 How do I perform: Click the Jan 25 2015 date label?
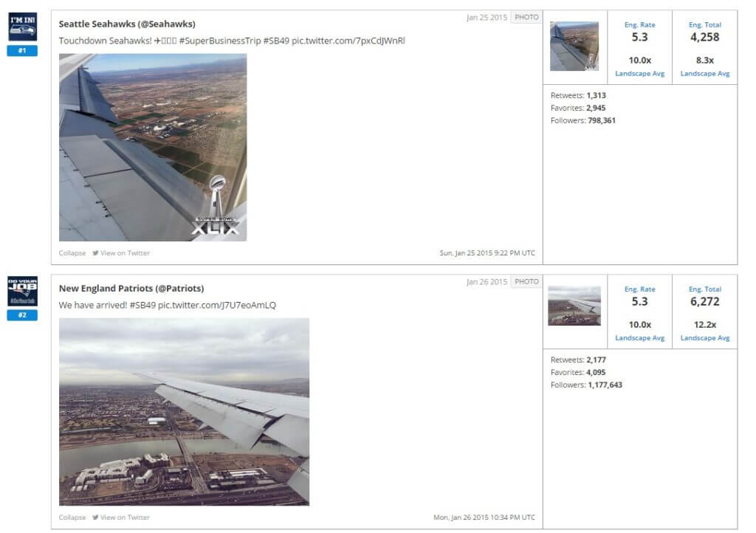[487, 18]
